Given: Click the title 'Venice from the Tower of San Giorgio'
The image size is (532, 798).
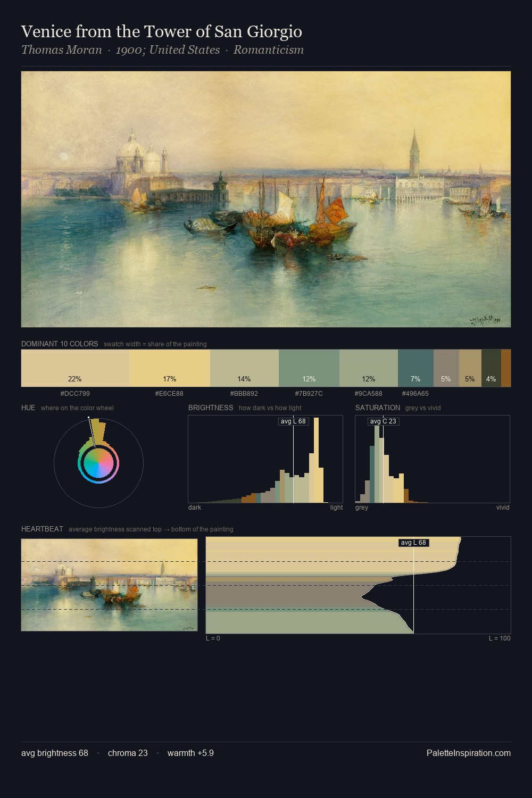Looking at the screenshot, I should (162, 31).
